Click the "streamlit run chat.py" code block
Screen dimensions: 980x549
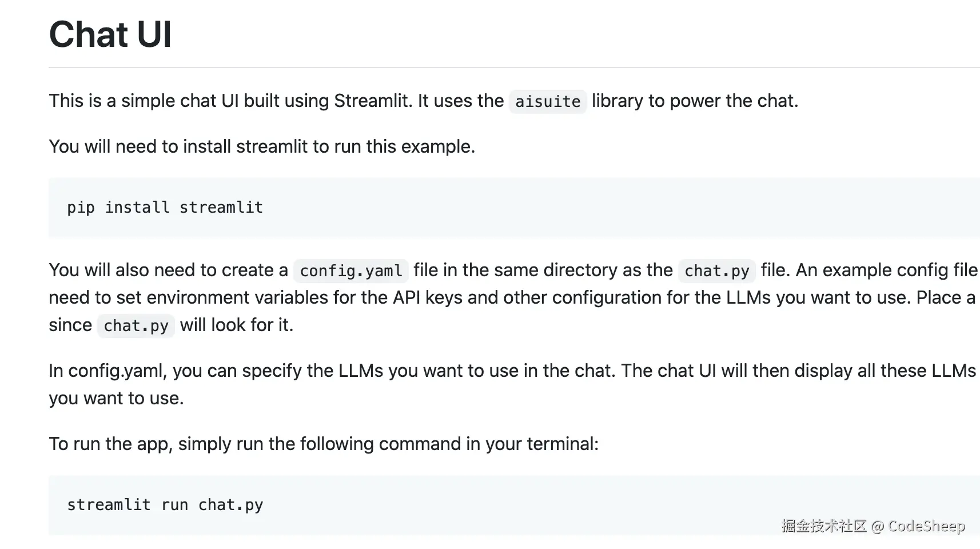(165, 505)
